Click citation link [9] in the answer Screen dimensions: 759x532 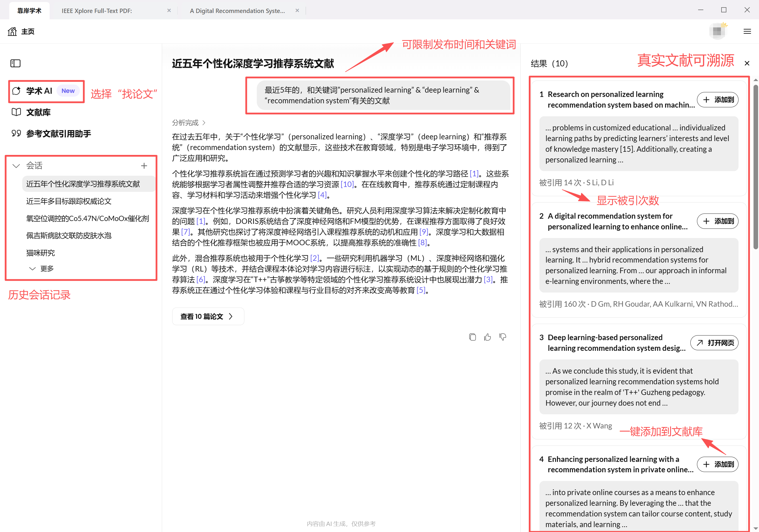[x=423, y=232]
